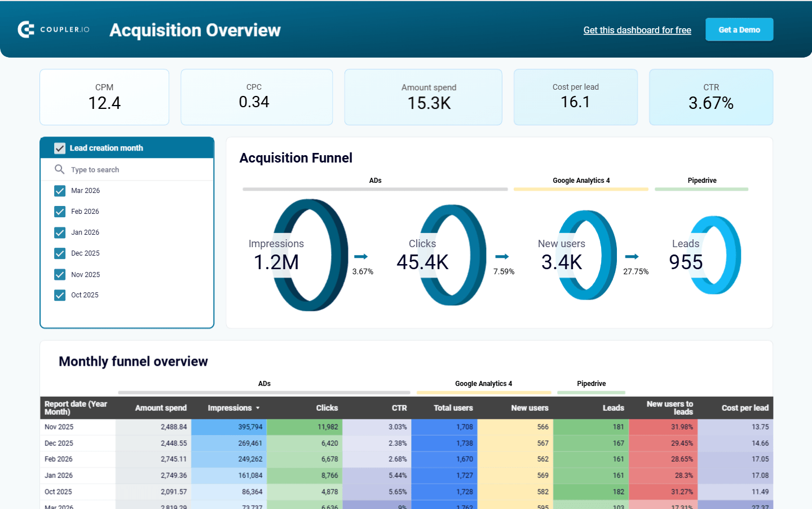The width and height of the screenshot is (812, 509).
Task: Uncheck the Lead creation month master checkbox
Action: click(60, 148)
